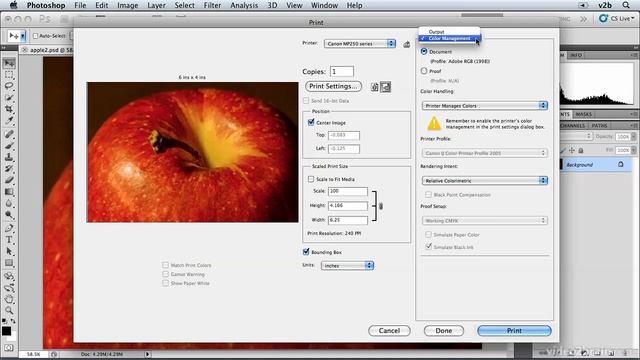This screenshot has height=360, width=640.
Task: Toggle Simulate Black Ink checkbox
Action: point(428,247)
